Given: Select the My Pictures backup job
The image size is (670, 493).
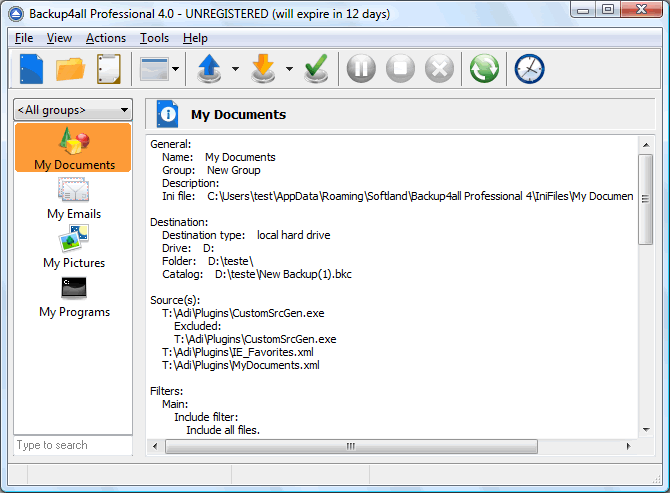Looking at the screenshot, I should pyautogui.click(x=74, y=247).
